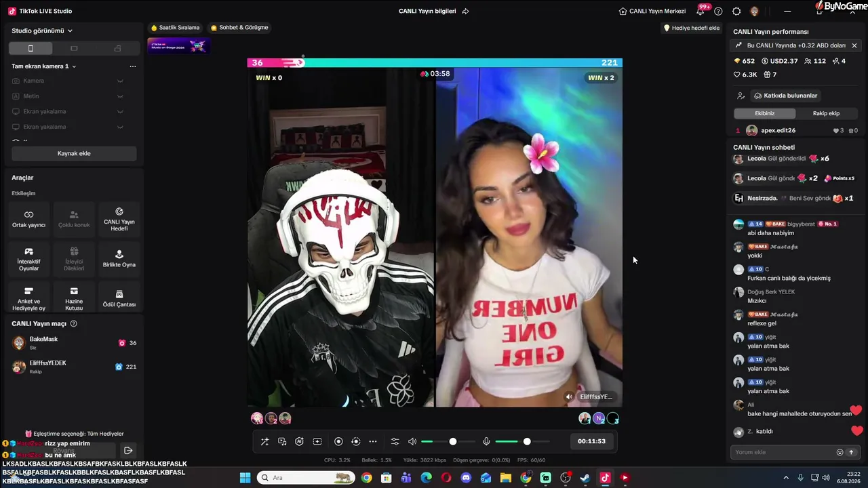Viewport: 868px width, 488px height.
Task: Open emoji picker in comment box
Action: click(x=840, y=452)
